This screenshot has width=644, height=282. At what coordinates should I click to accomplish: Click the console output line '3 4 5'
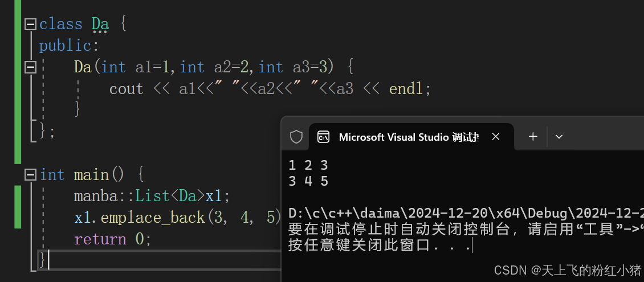308,181
